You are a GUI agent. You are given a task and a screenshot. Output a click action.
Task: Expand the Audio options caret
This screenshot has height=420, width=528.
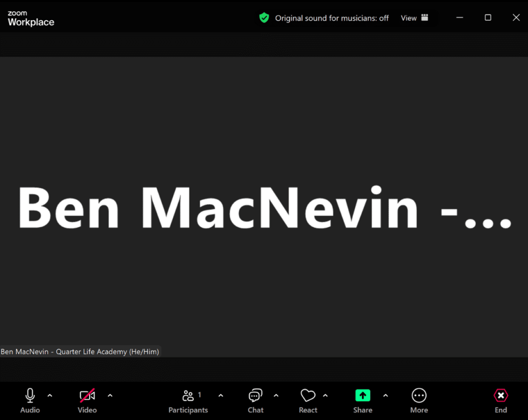[x=50, y=396]
